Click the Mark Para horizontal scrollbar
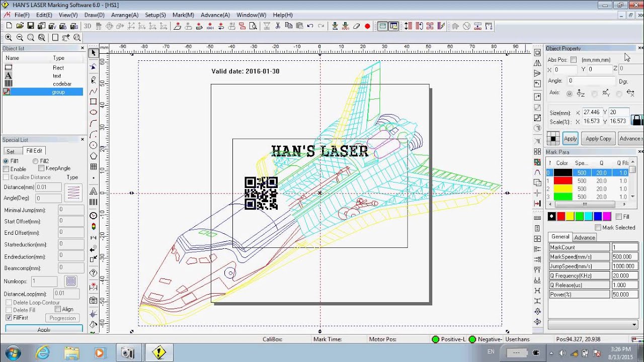Image resolution: width=644 pixels, height=362 pixels. coord(585,205)
